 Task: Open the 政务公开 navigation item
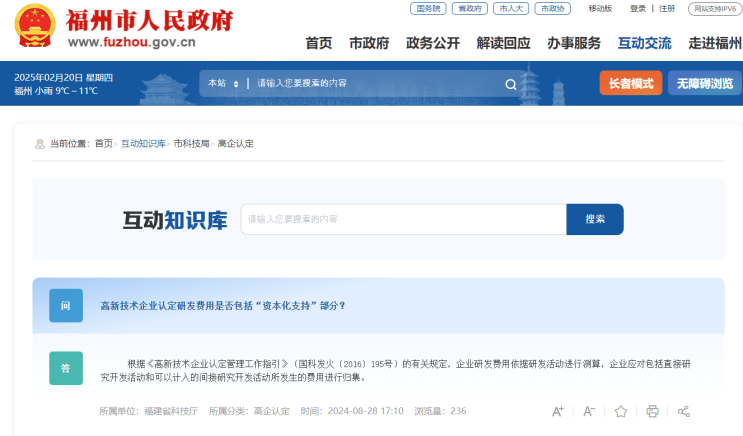tap(433, 43)
